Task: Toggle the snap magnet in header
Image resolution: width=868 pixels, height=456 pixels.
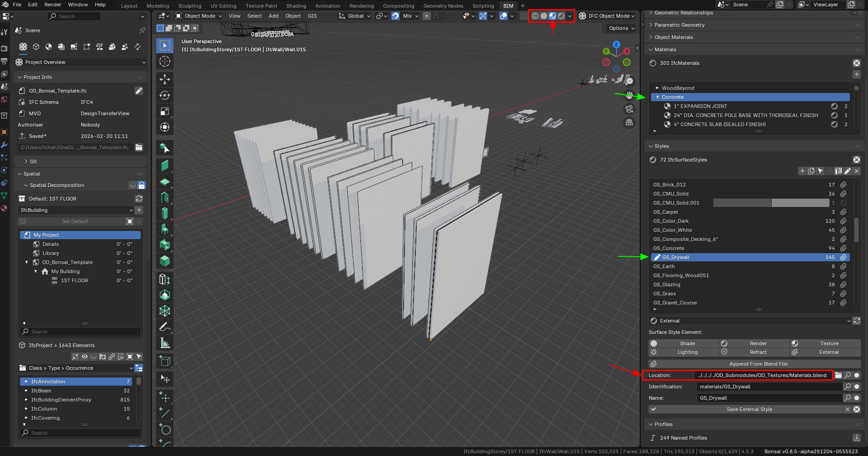Action: click(395, 16)
